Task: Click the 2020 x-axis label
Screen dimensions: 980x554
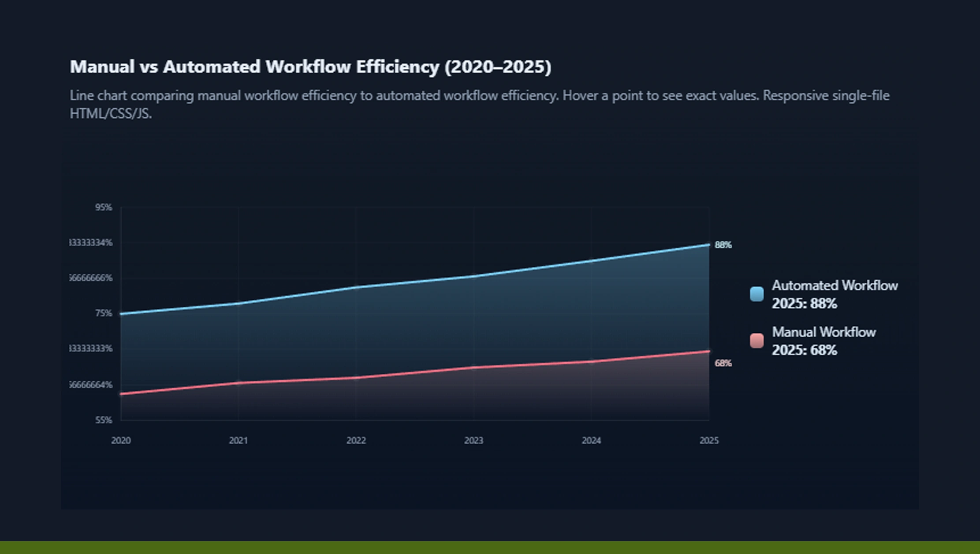Action: 121,440
